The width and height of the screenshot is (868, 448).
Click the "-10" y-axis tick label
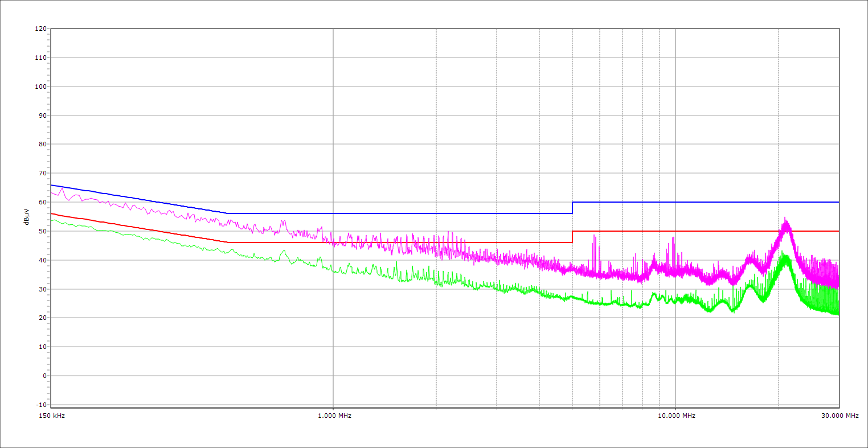click(40, 405)
